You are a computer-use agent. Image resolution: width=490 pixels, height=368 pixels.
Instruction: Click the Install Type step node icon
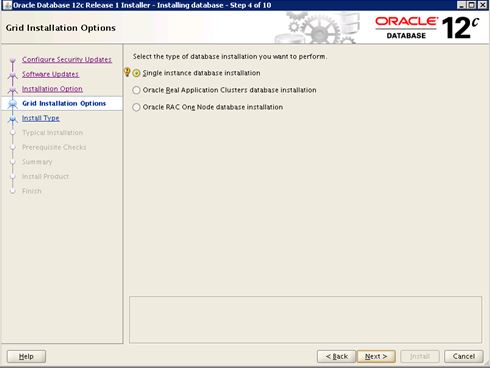tap(13, 119)
